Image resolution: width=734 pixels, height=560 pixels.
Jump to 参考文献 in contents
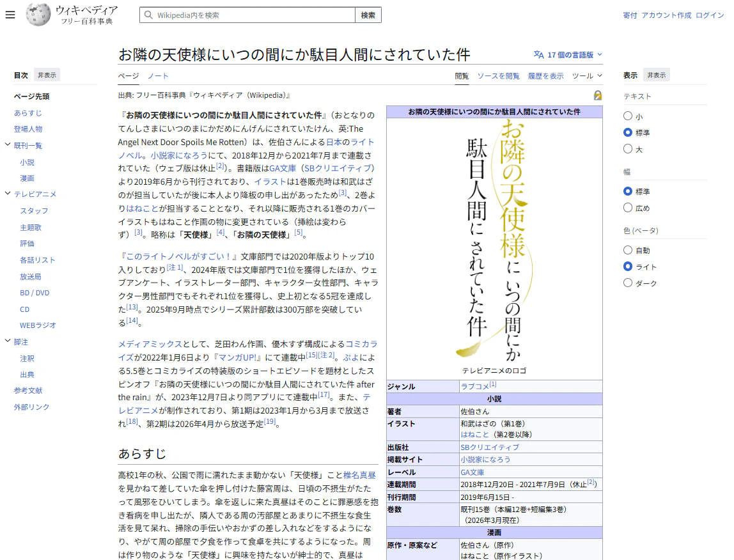tap(27, 391)
